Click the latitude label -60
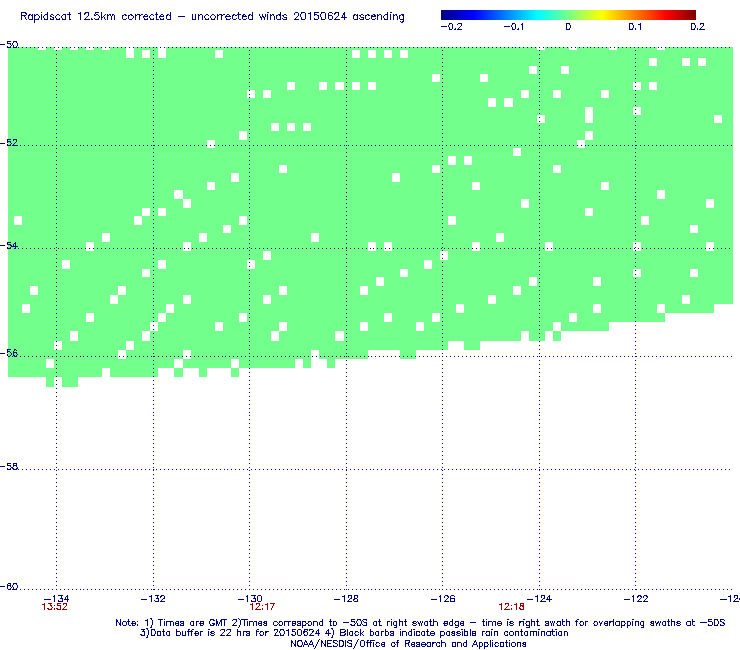The width and height of the screenshot is (740, 650). pos(9,587)
